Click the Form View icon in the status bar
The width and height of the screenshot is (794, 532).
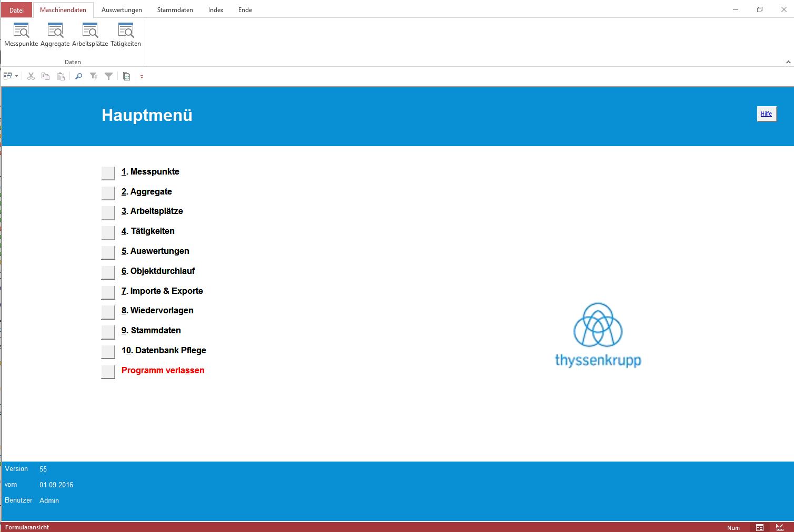pos(760,527)
